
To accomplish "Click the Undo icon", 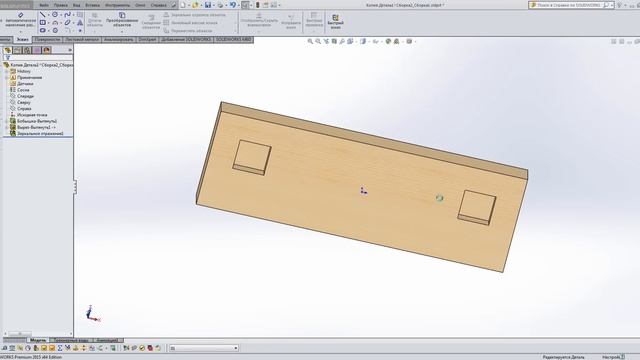I will coord(233,5).
